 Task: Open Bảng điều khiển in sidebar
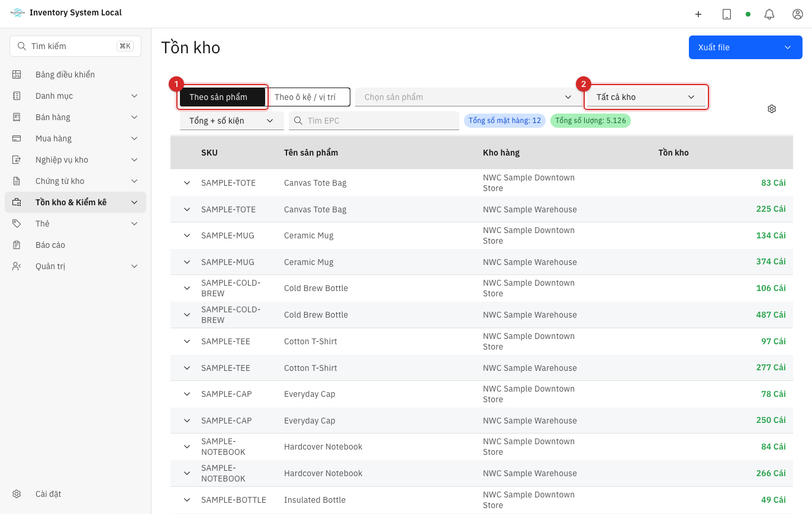75,75
